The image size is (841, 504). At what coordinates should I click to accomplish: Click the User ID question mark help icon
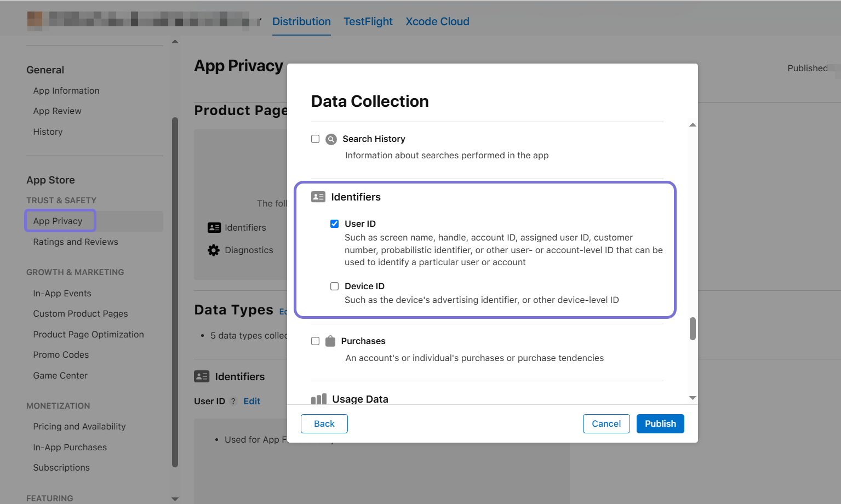tap(233, 401)
